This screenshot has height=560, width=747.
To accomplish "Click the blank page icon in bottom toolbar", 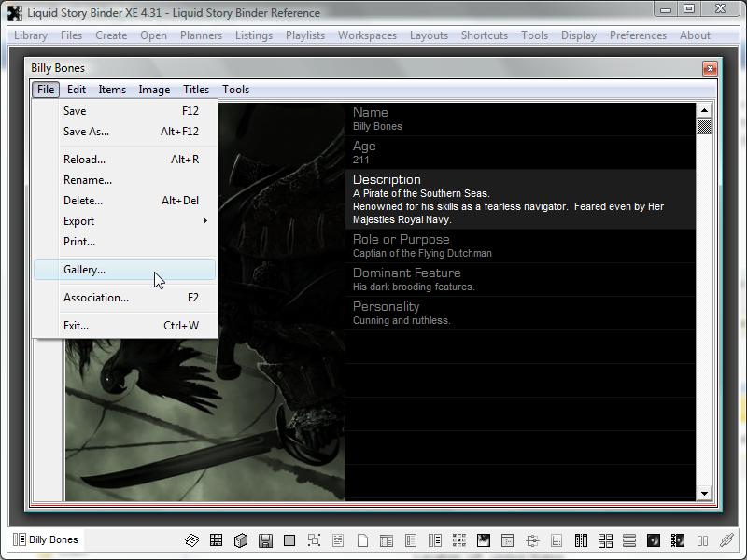I will tap(362, 540).
